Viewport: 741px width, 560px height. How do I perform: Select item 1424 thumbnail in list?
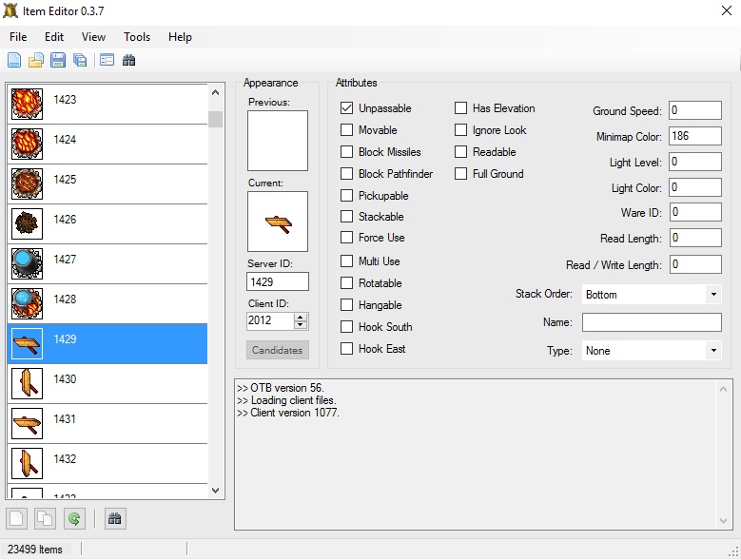(x=27, y=144)
